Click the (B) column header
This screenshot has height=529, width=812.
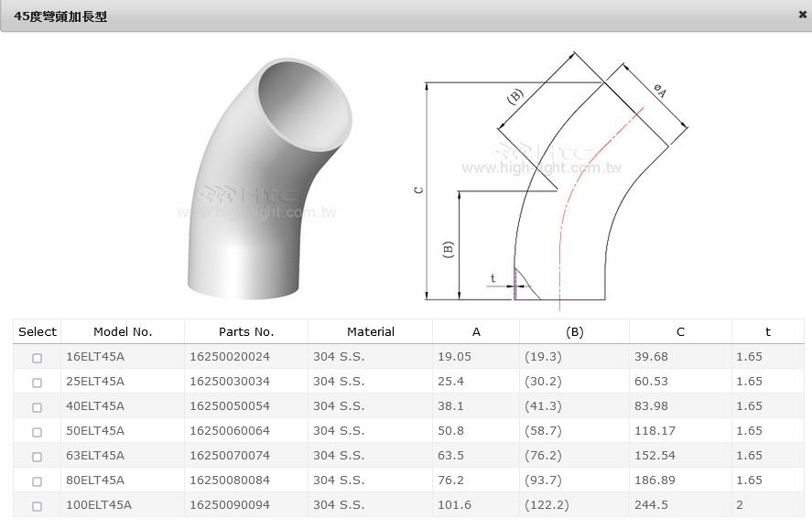[574, 332]
